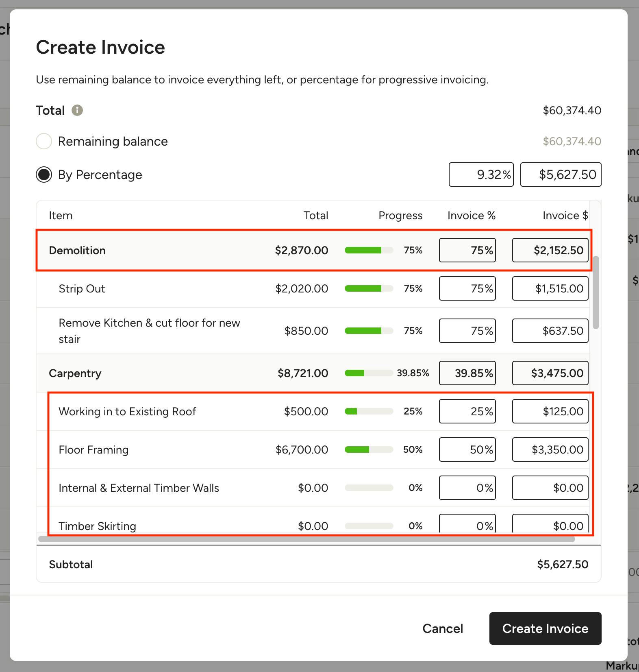The height and width of the screenshot is (672, 639).
Task: Edit Internal & External Timber Walls amount
Action: point(550,488)
